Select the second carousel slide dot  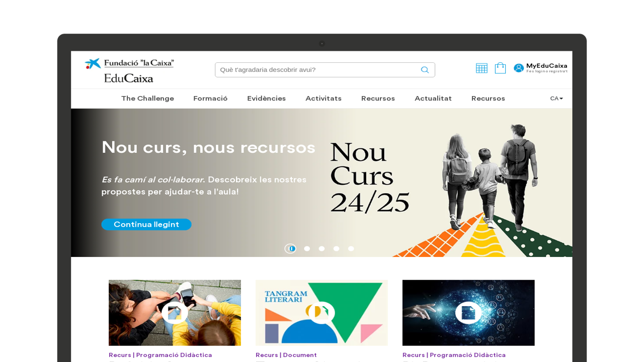pyautogui.click(x=307, y=248)
